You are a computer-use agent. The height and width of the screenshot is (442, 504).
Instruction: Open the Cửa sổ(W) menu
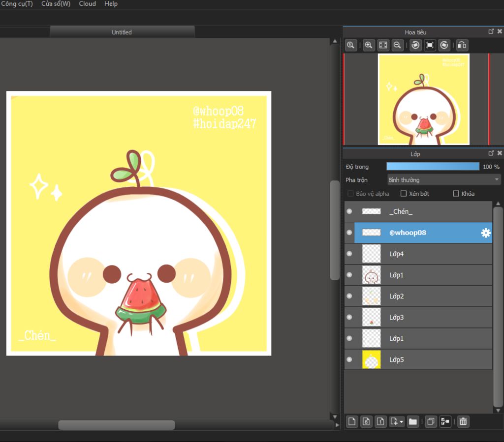(x=56, y=4)
